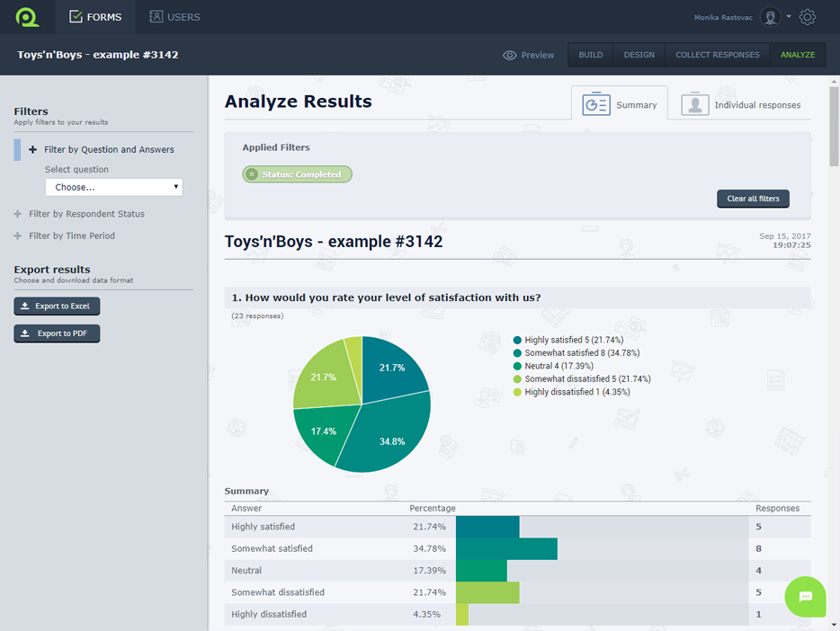
Task: Open settings via the gear icon
Action: (807, 16)
